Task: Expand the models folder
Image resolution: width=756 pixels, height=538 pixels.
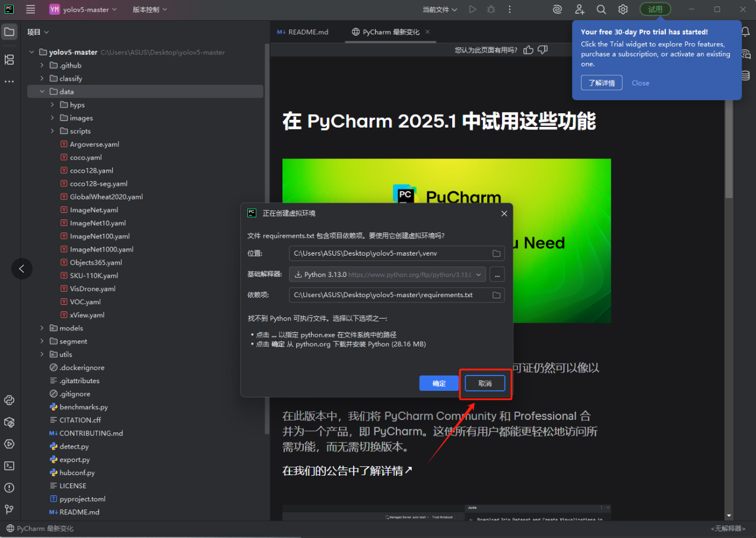Action: coord(41,327)
